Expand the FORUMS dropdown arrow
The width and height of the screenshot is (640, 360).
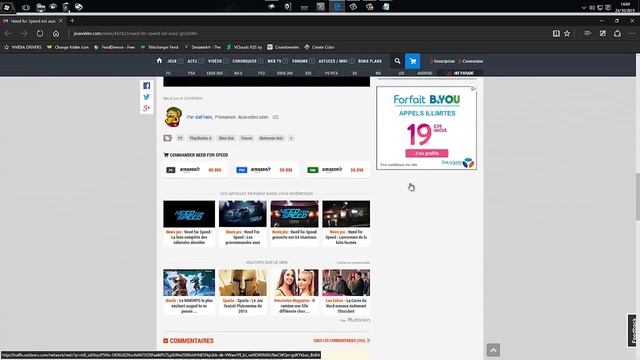click(312, 61)
